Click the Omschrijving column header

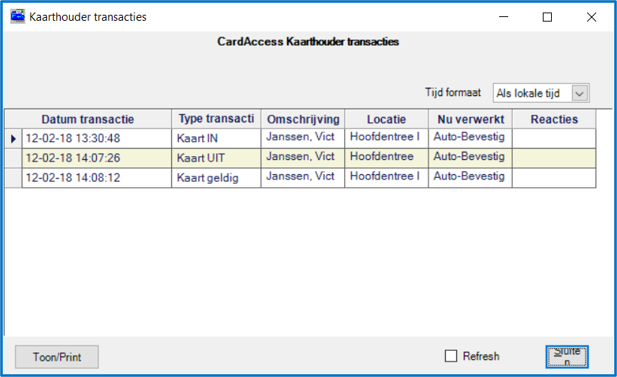[303, 119]
